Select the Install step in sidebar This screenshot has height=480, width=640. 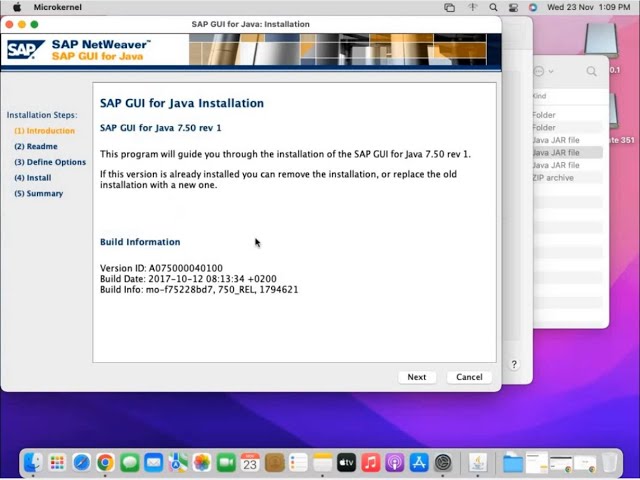tap(33, 178)
